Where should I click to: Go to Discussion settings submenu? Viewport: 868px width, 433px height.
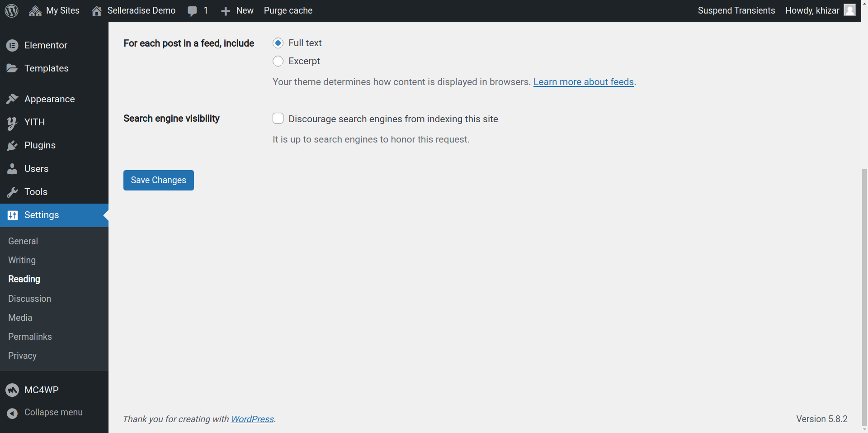click(x=29, y=299)
